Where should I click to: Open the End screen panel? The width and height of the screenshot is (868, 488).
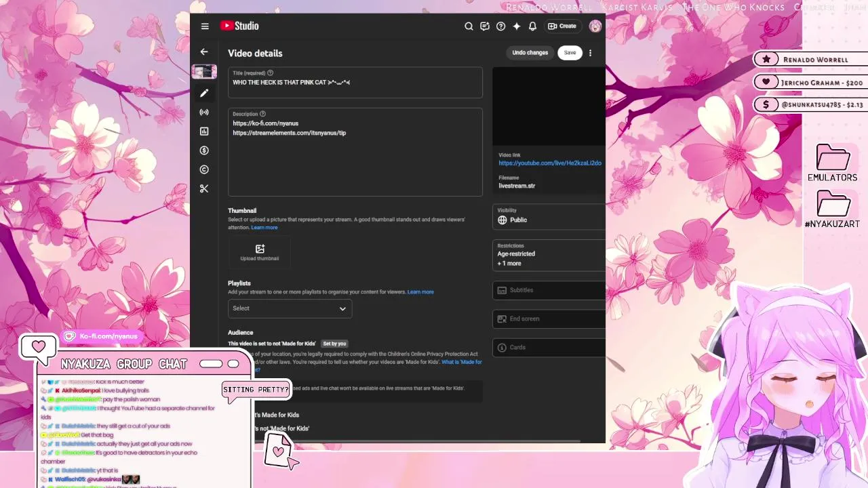(x=549, y=319)
